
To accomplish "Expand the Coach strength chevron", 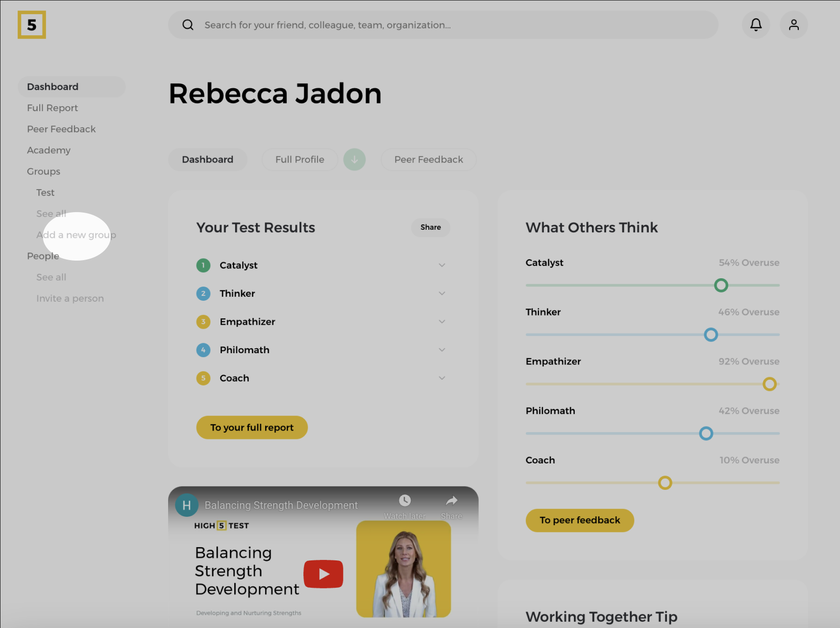I will pyautogui.click(x=442, y=378).
